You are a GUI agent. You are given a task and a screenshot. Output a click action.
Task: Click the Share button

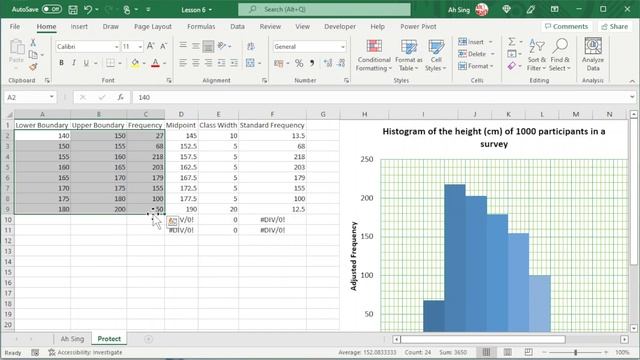tap(615, 27)
